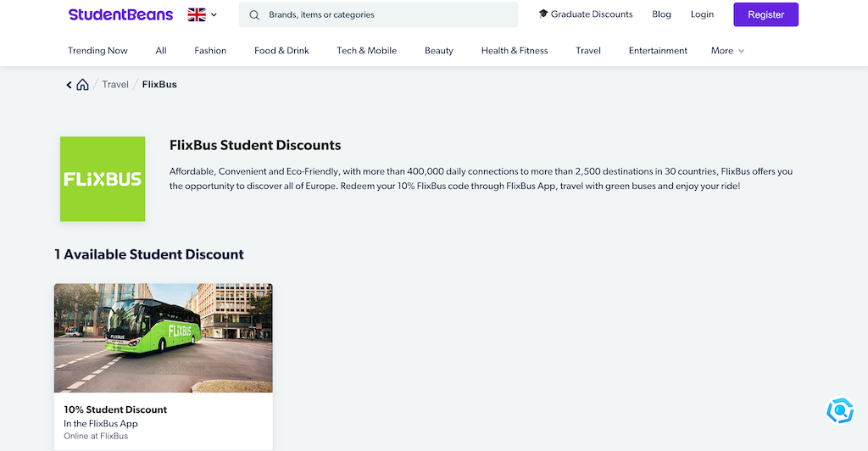Open the StudentBeans logo homepage
The image size is (868, 451).
(120, 15)
